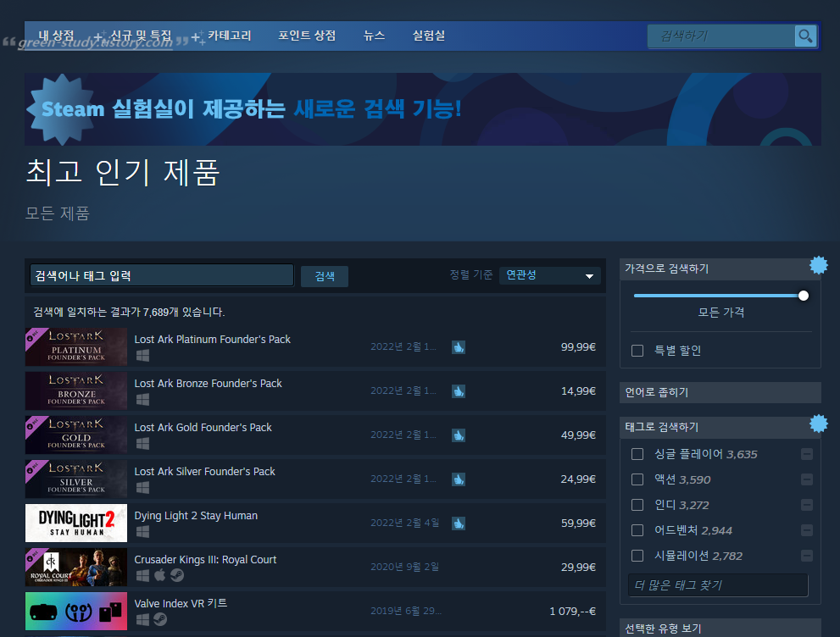Exclude the 인디 tag with minus icon

click(x=807, y=505)
